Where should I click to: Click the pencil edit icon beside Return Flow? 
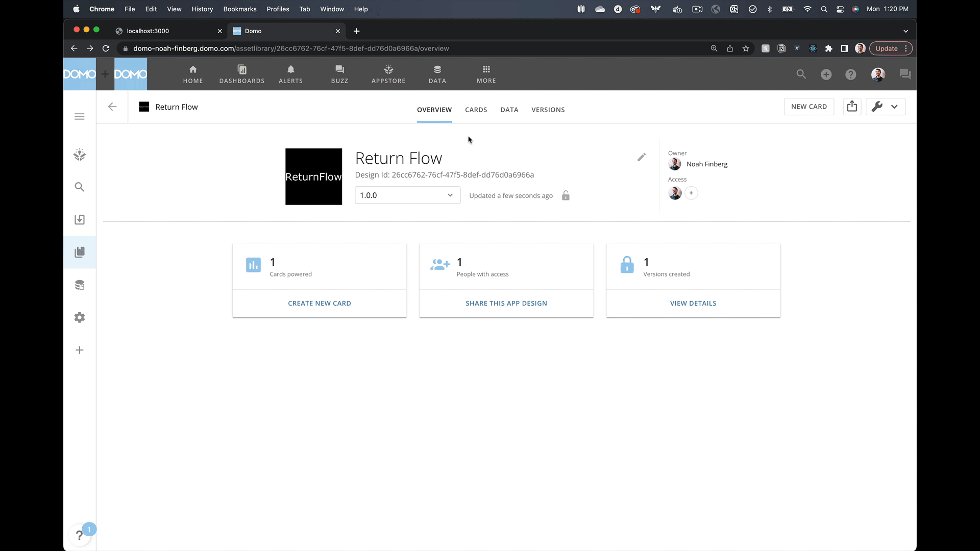(642, 157)
